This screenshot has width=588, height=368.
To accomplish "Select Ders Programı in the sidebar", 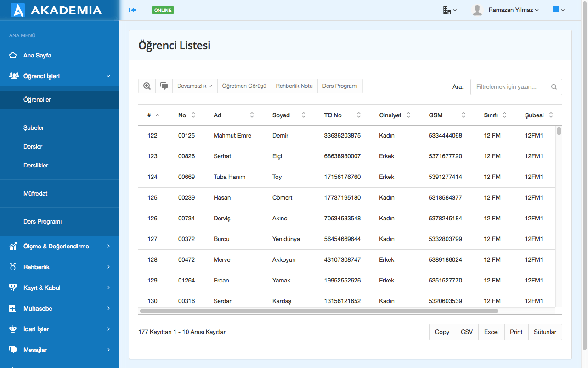I will click(42, 222).
